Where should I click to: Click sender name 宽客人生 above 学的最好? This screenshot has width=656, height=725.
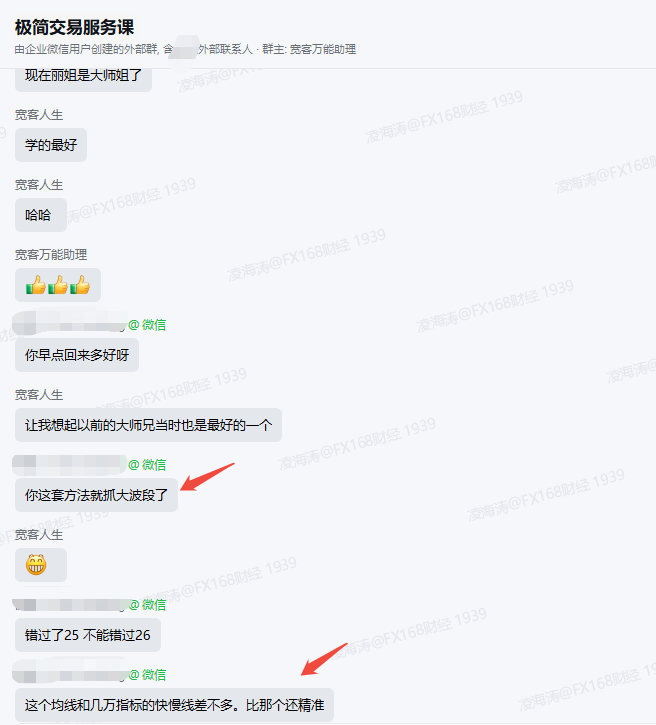(x=39, y=115)
